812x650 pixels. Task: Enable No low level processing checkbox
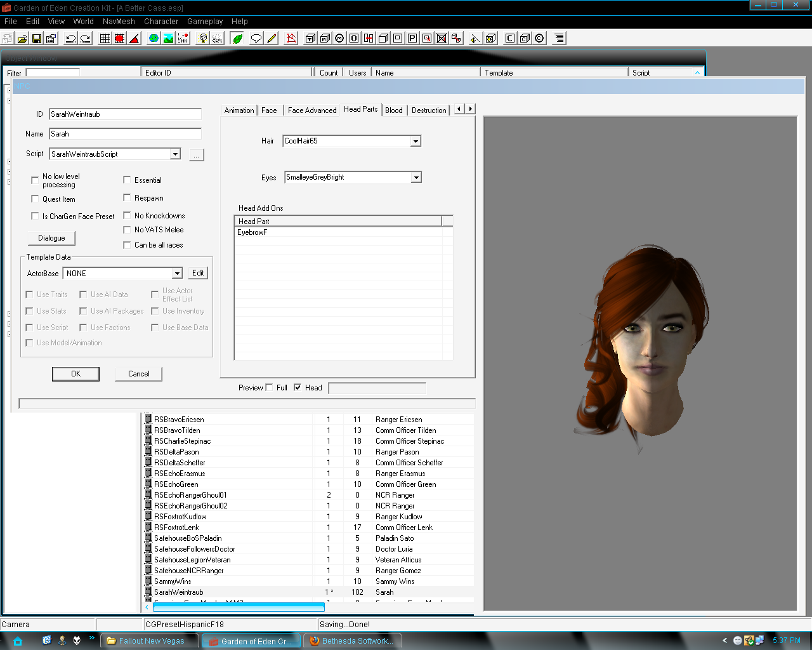[x=35, y=180]
